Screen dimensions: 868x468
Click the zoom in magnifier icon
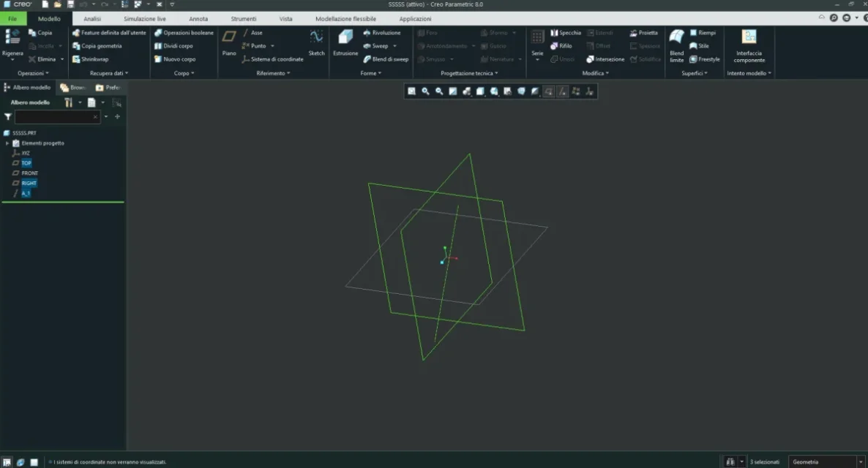click(x=425, y=91)
